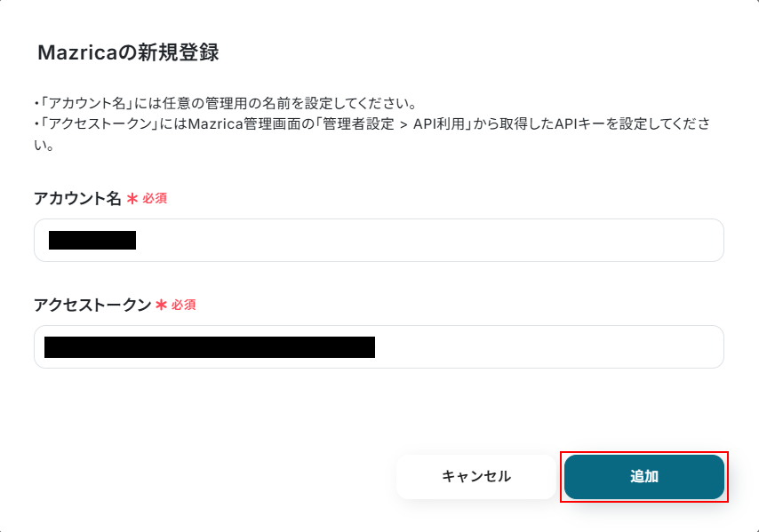Focus the アカウント名 input field
759x532 pixels.
(x=427, y=240)
